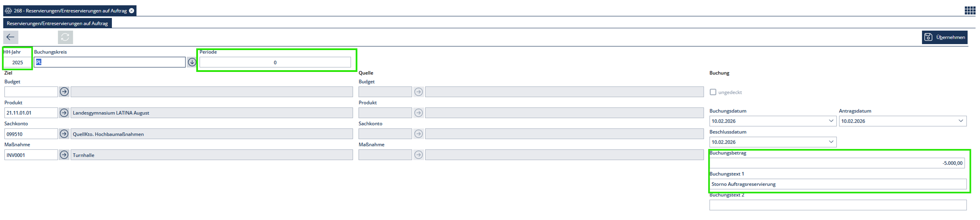The image size is (980, 220).
Task: Open the Ziel Sachkonto lookup arrow
Action: tap(64, 134)
